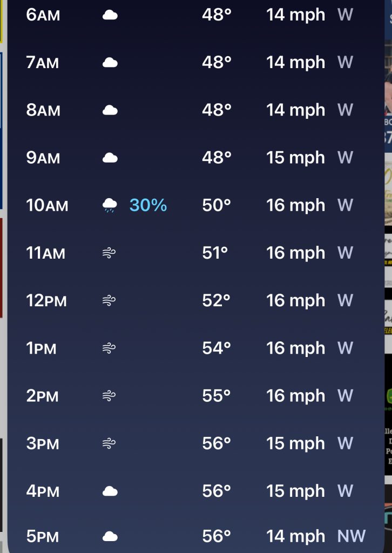Click the 54° temperature at 1PM
The image size is (392, 553).
(x=217, y=348)
